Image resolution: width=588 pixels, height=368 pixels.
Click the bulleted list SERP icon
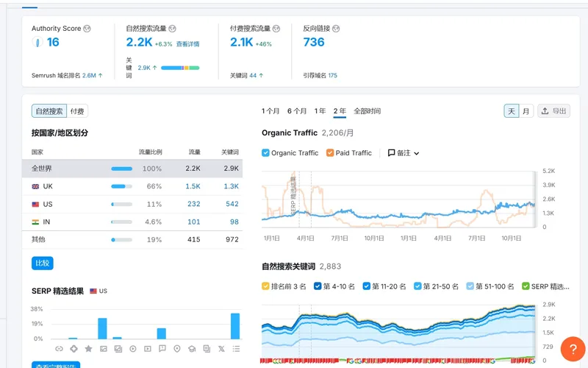(236, 349)
